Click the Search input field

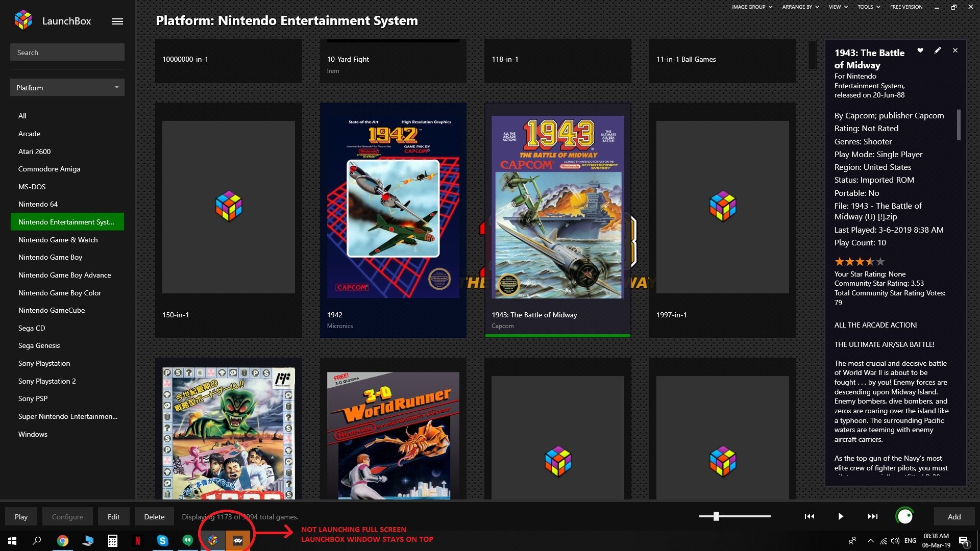click(67, 53)
